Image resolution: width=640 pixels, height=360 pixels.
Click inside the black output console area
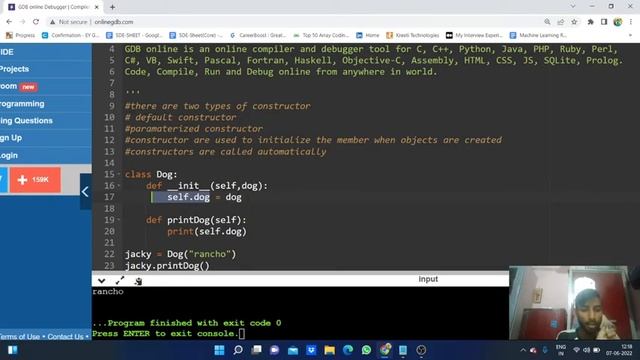tap(300, 313)
